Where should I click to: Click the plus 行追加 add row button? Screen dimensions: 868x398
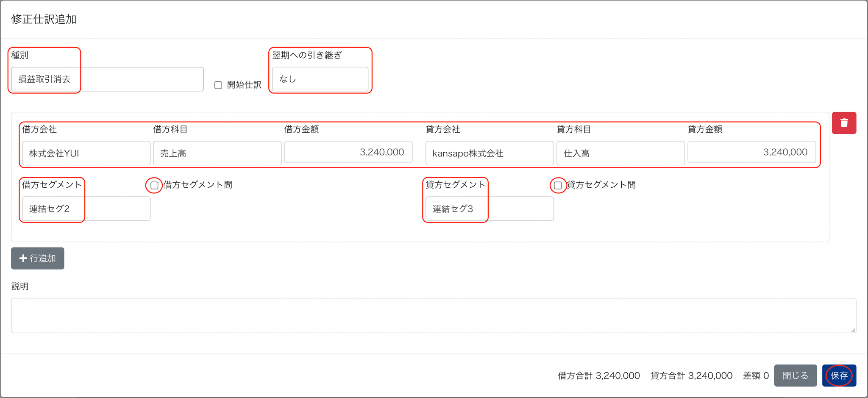pos(38,258)
